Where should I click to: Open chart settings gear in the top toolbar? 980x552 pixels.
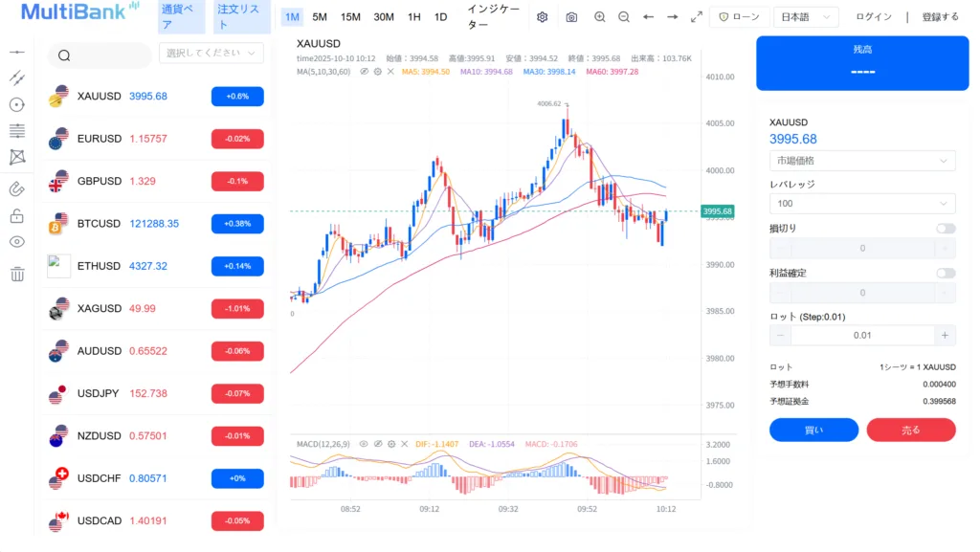(x=543, y=17)
